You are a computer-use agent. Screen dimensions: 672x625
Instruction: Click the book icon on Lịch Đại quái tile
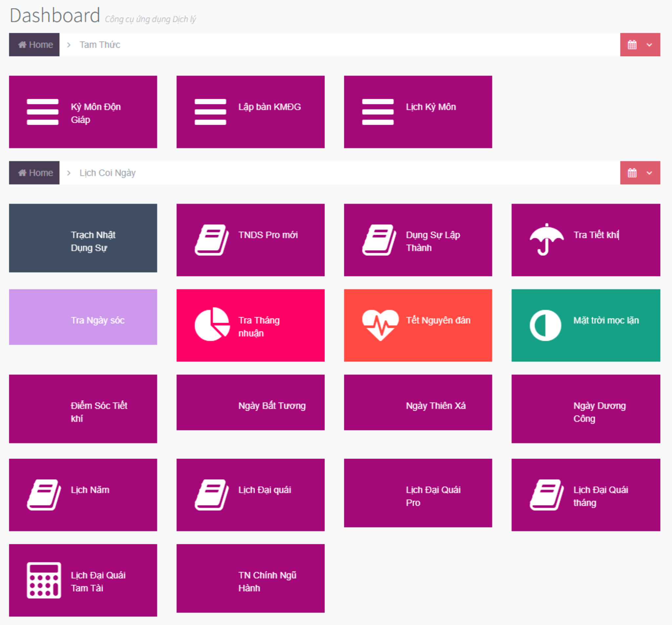coord(212,495)
